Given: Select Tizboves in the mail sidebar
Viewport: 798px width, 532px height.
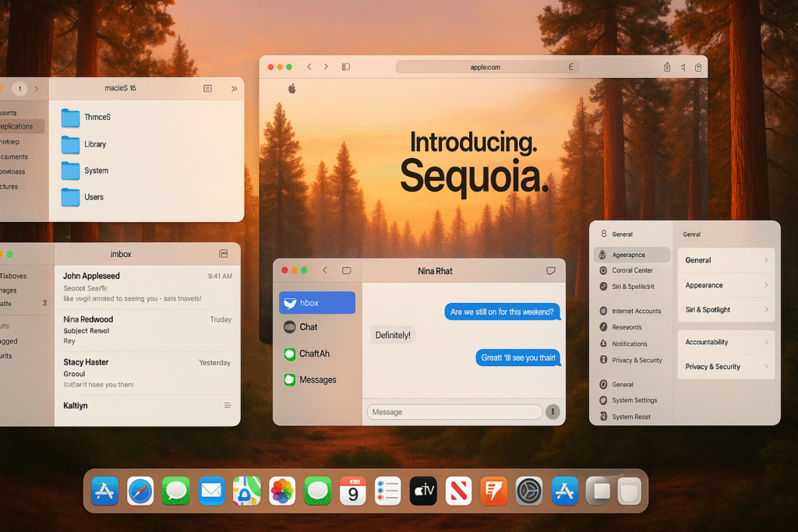Looking at the screenshot, I should (14, 276).
